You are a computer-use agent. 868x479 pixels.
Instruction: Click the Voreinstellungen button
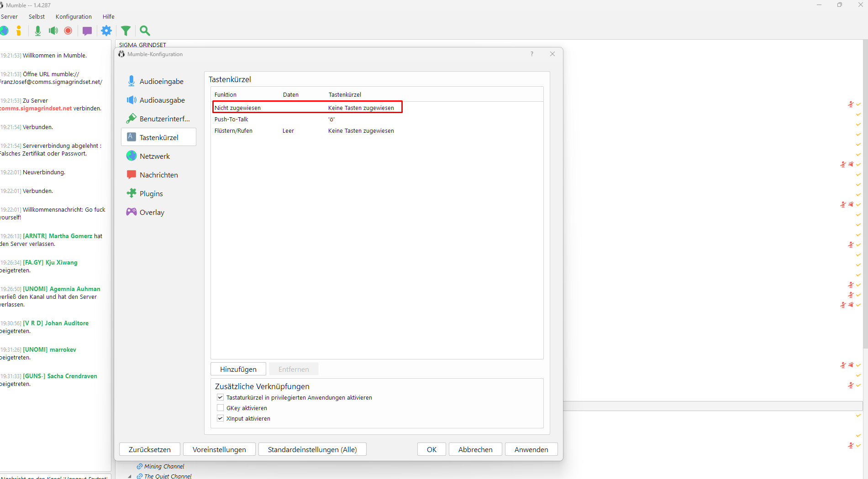pos(219,449)
